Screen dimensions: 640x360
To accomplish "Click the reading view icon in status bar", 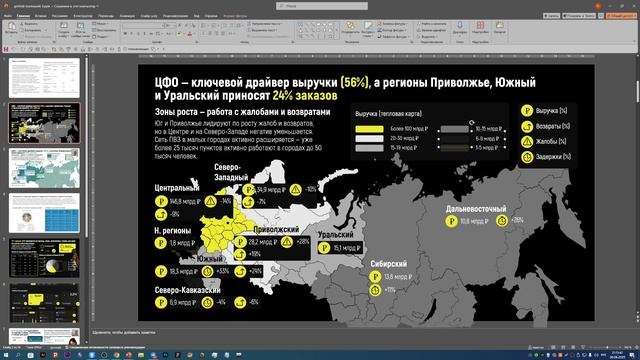I will 573,347.
